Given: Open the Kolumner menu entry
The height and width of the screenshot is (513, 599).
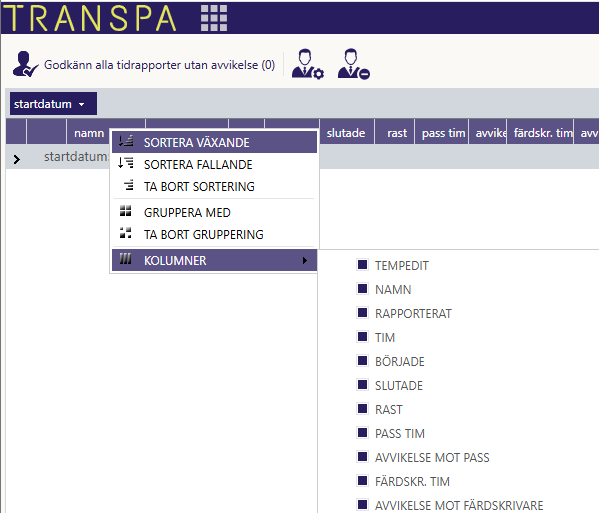Looking at the screenshot, I should click(x=214, y=260).
